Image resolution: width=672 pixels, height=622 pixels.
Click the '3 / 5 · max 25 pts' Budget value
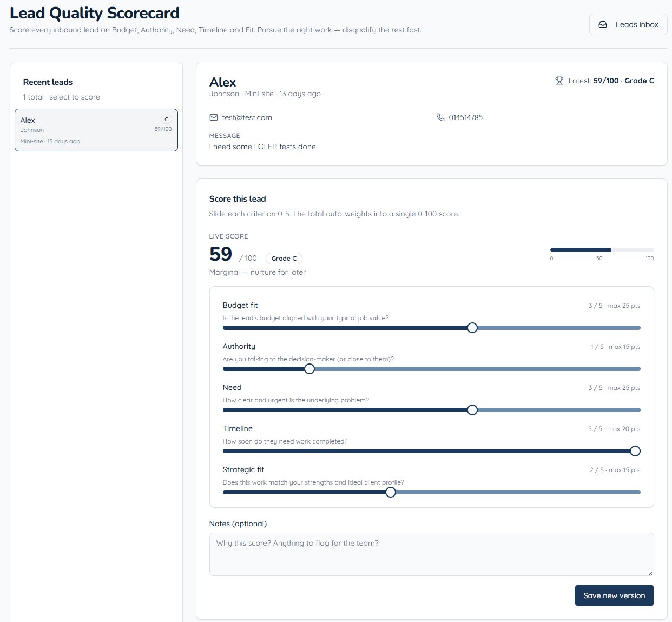pyautogui.click(x=614, y=306)
